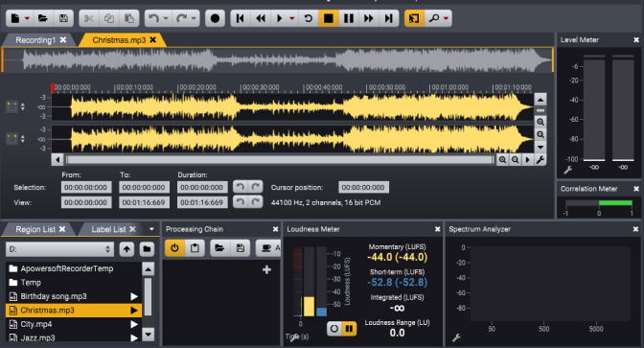Image resolution: width=644 pixels, height=348 pixels.
Task: Toggle loop playback
Action: [308, 18]
